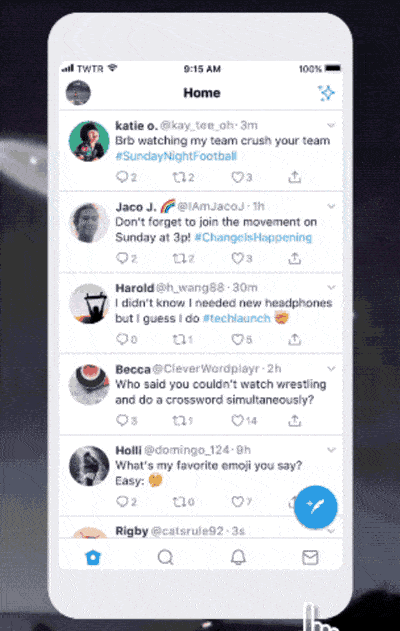Expand options chevron on Jaco J.'s tweet
This screenshot has height=631, width=400.
coord(331,206)
